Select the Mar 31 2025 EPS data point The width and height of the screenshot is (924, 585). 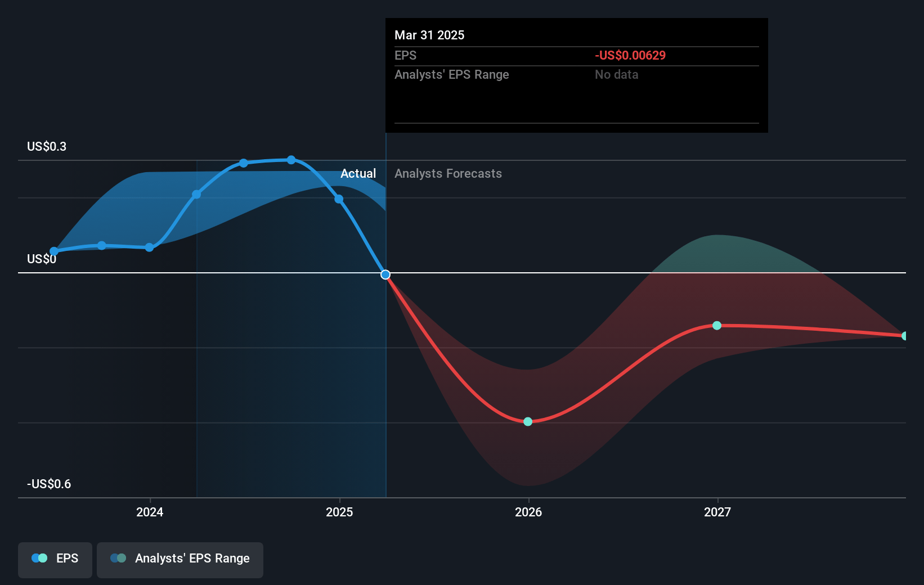pos(385,274)
